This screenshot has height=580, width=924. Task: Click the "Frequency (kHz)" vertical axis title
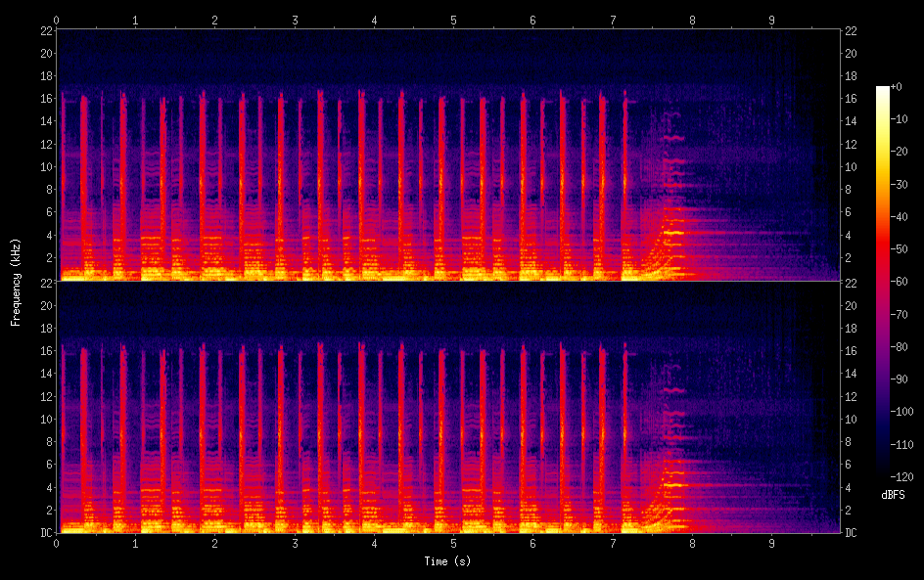pos(16,281)
